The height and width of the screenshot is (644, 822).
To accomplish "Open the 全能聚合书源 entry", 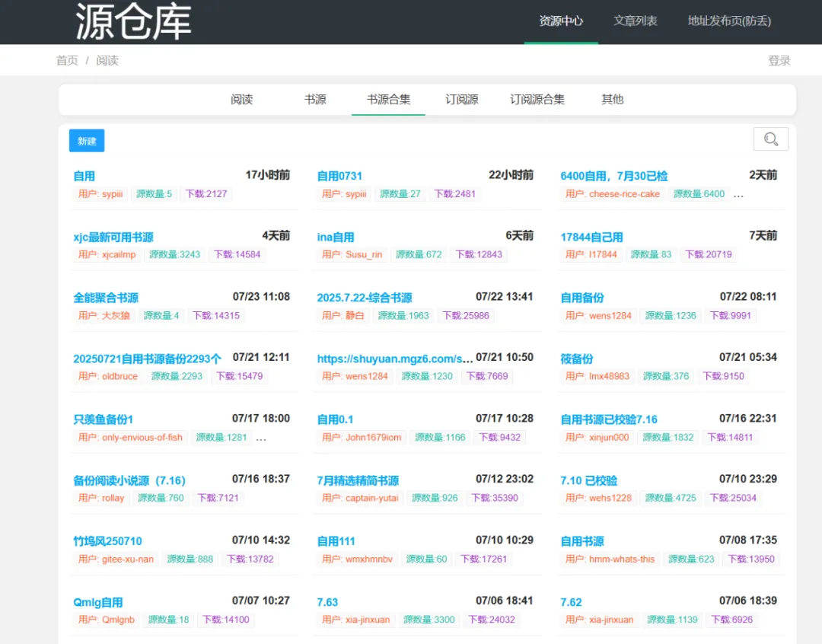I will pos(105,297).
